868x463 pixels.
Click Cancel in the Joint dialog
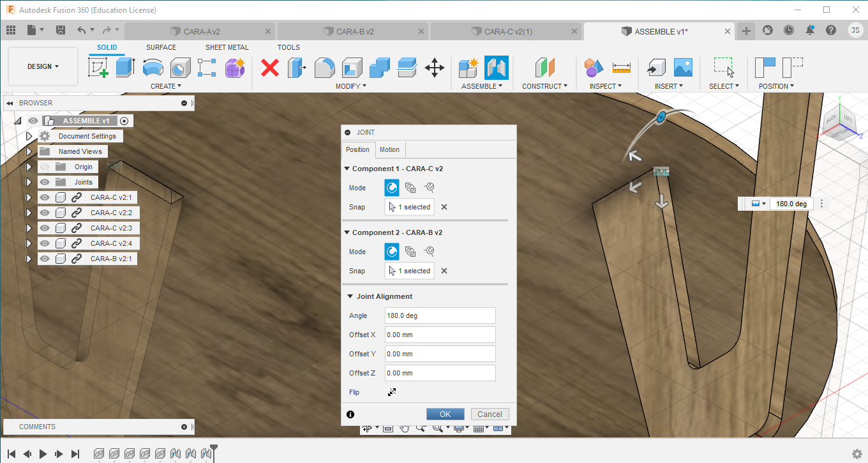[490, 414]
